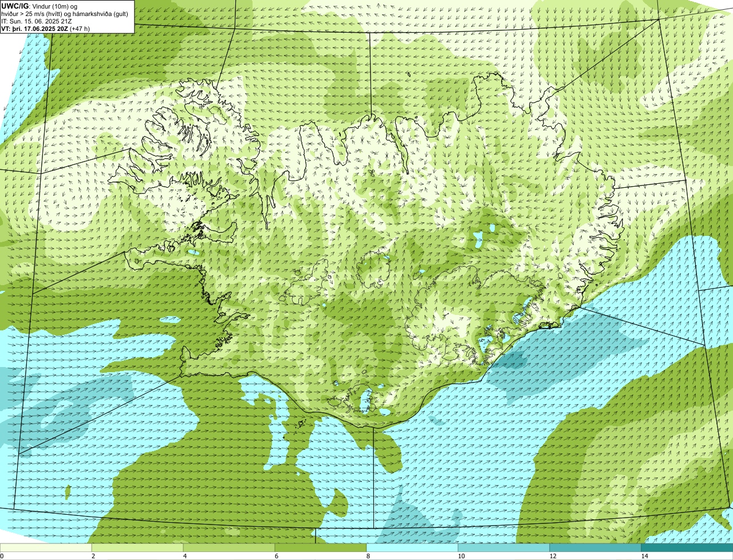Click the scale label '8'
Image resolution: width=733 pixels, height=560 pixels.
coord(368,556)
